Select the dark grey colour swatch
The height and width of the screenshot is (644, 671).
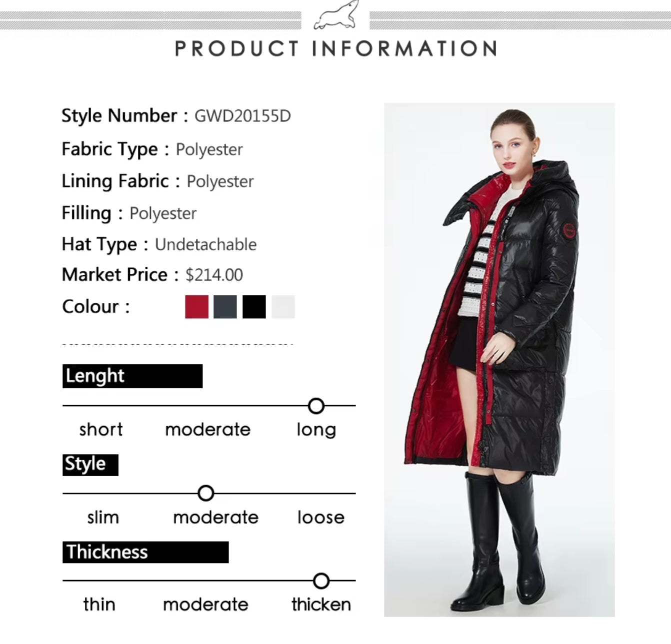click(225, 307)
